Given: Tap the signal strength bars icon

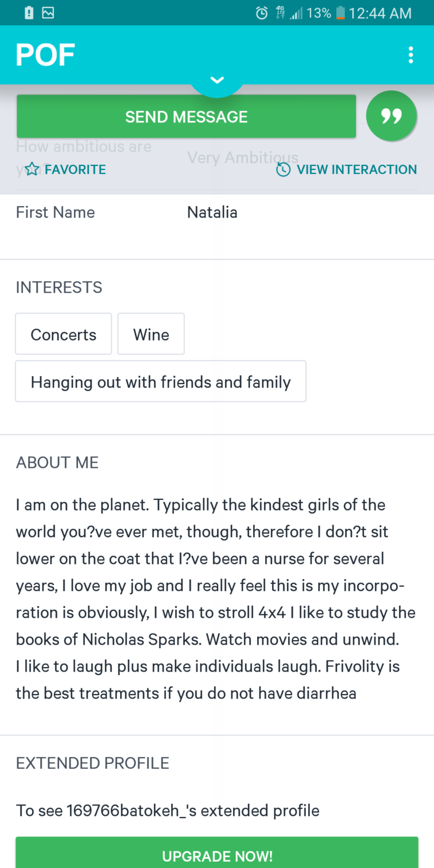Looking at the screenshot, I should pos(296,13).
